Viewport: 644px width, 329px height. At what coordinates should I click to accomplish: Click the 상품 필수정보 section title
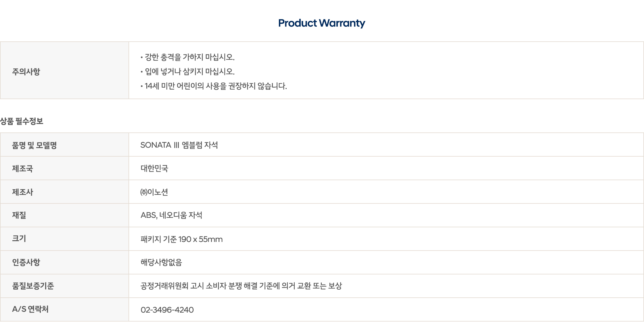22,121
